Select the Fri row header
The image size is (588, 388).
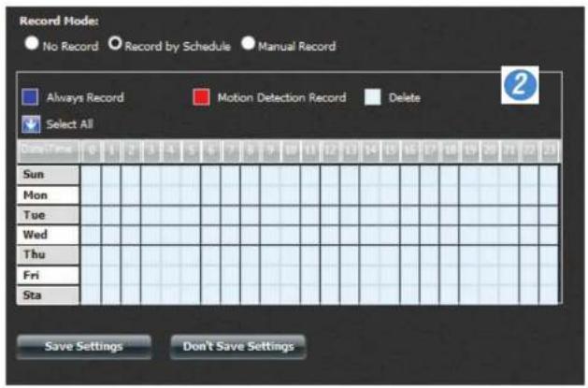coord(48,276)
